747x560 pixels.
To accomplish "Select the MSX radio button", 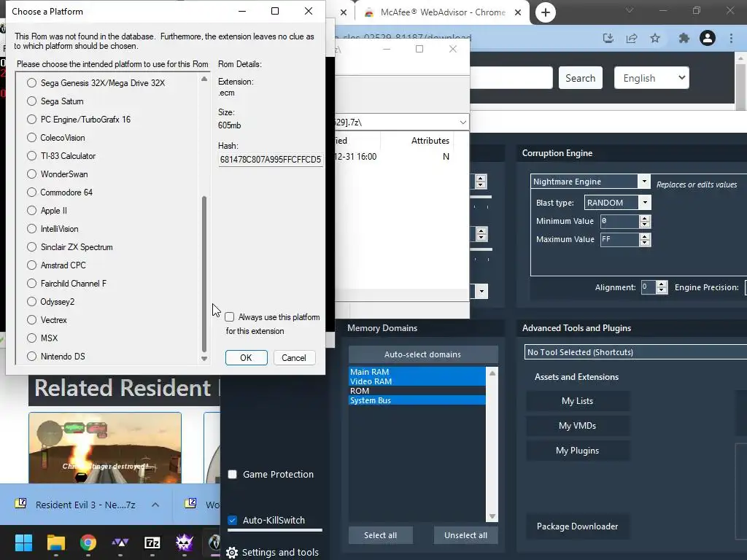I will tap(32, 338).
